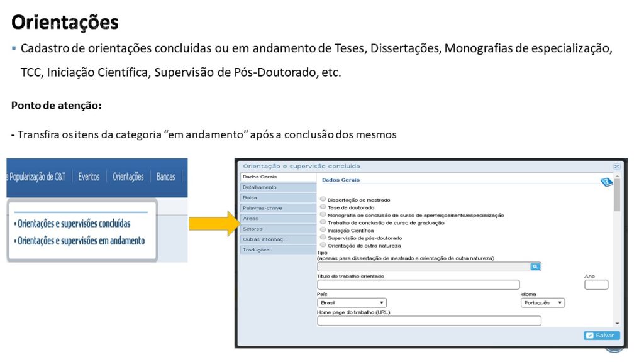The height and width of the screenshot is (362, 644).
Task: Click the Ano input field
Action: (x=596, y=285)
